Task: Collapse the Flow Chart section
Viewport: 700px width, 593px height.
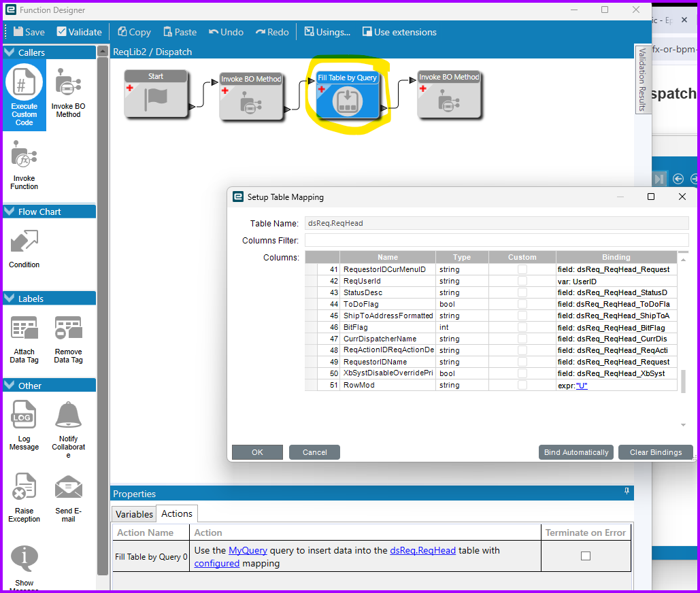Action: (10, 211)
